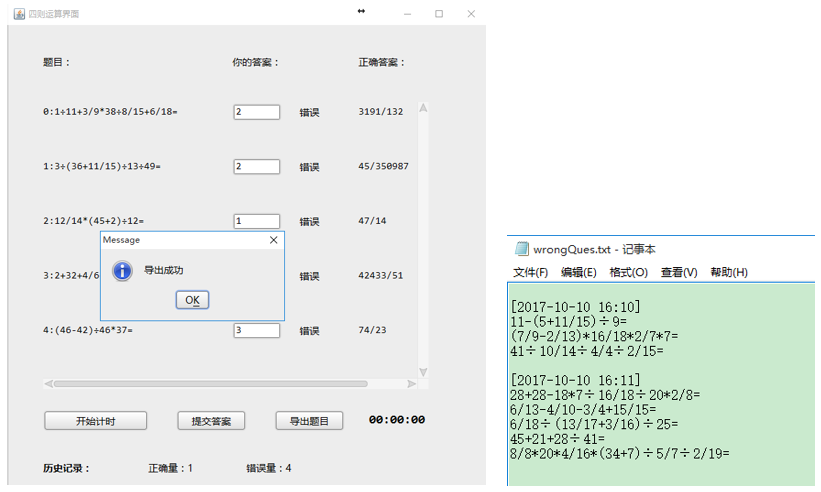The height and width of the screenshot is (492, 821).
Task: Click Notepad line [2017-10-10 16:11]
Action: 575,380
